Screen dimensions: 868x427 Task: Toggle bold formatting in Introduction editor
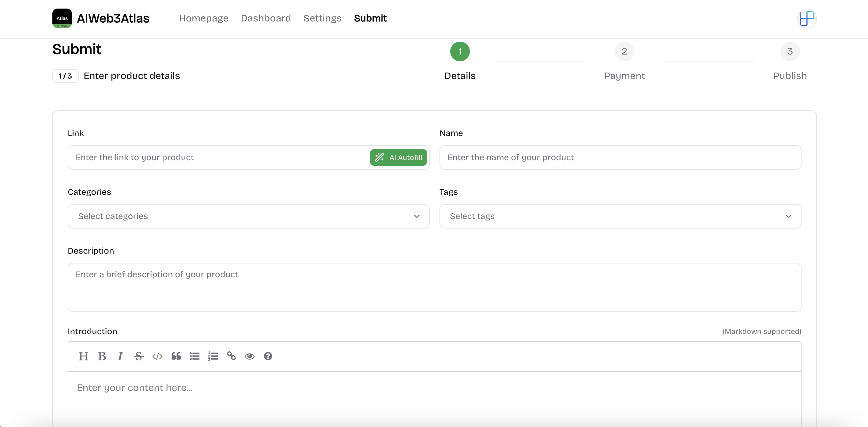coord(102,356)
